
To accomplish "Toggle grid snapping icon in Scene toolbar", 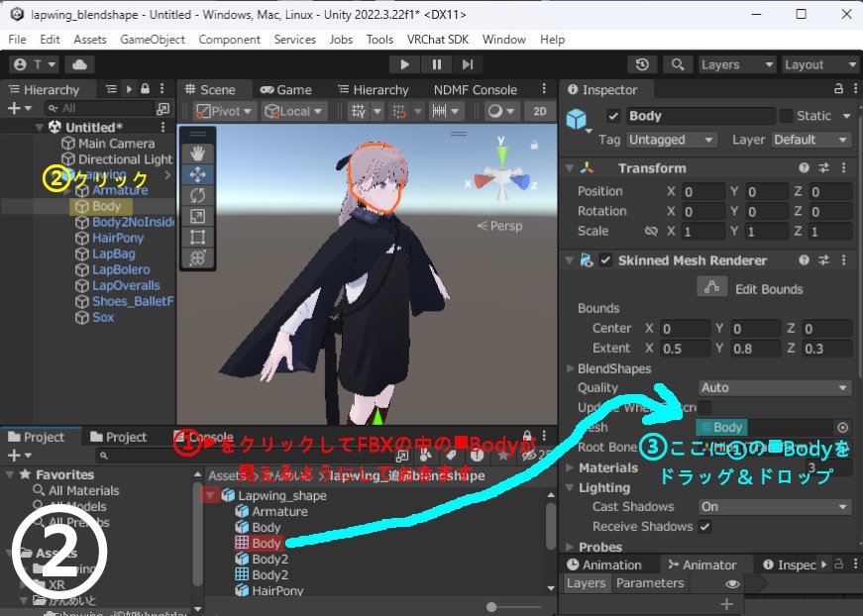I will pyautogui.click(x=399, y=112).
